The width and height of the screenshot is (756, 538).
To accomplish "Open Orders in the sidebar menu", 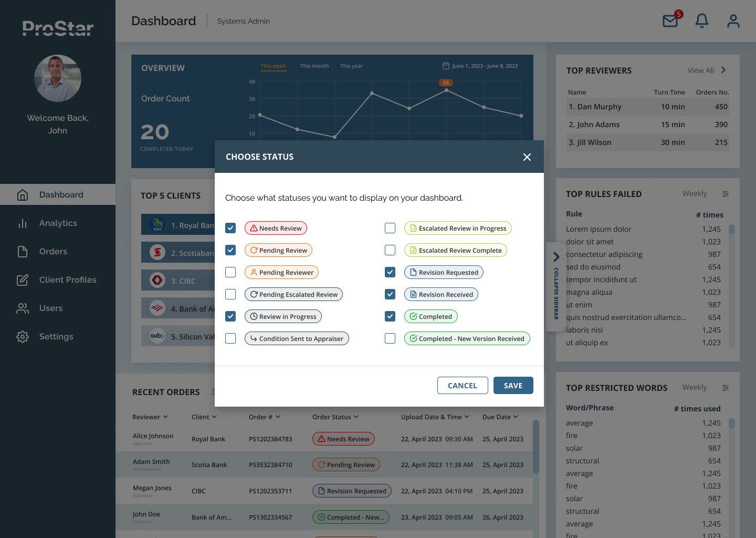I will [53, 252].
